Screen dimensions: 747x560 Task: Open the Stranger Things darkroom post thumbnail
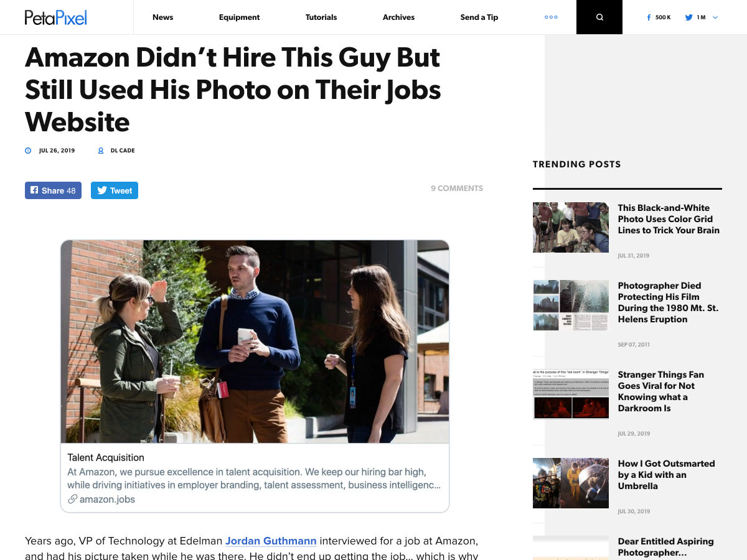571,393
